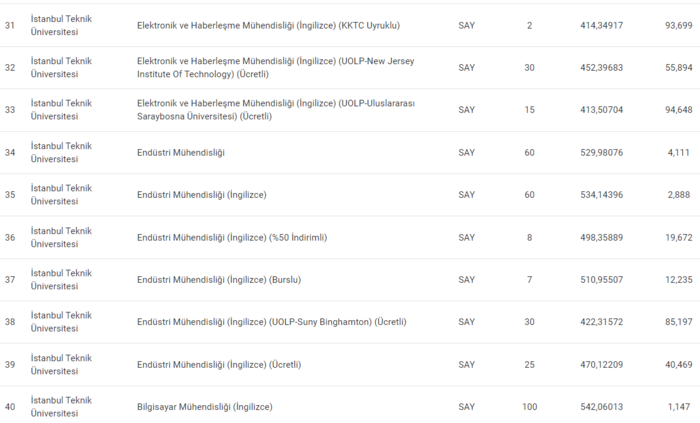Select the score 534,14396 cell
This screenshot has height=423, width=700.
(601, 195)
